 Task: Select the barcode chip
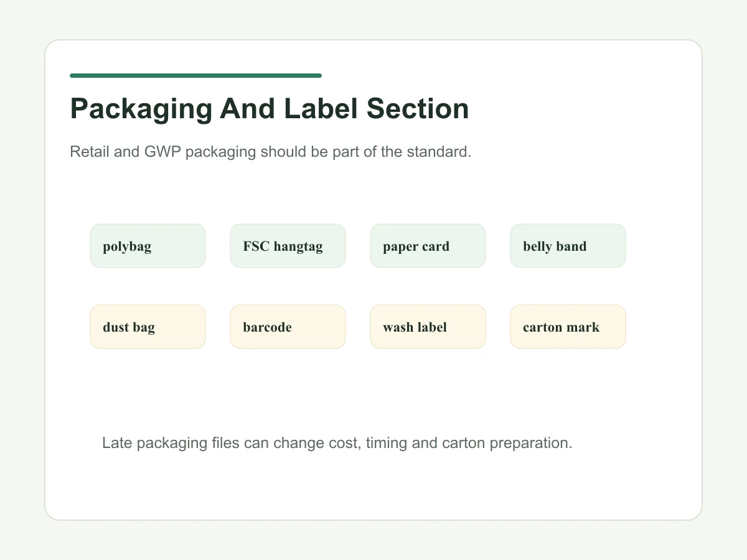[x=288, y=327]
